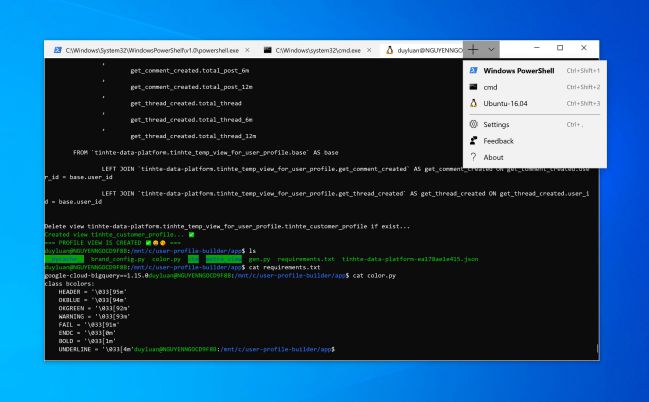Viewport: 649px width, 402px height.
Task: Open Settings from the dropdown menu
Action: coord(535,124)
